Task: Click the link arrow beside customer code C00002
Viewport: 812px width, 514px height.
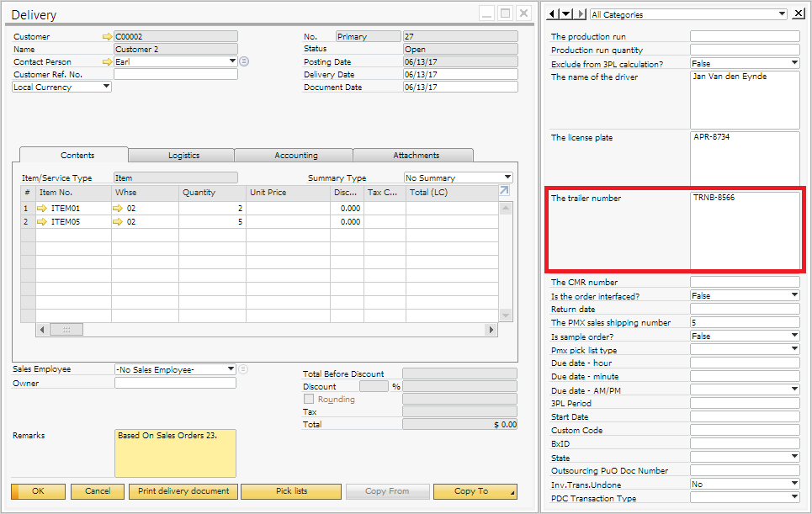Action: coord(107,37)
